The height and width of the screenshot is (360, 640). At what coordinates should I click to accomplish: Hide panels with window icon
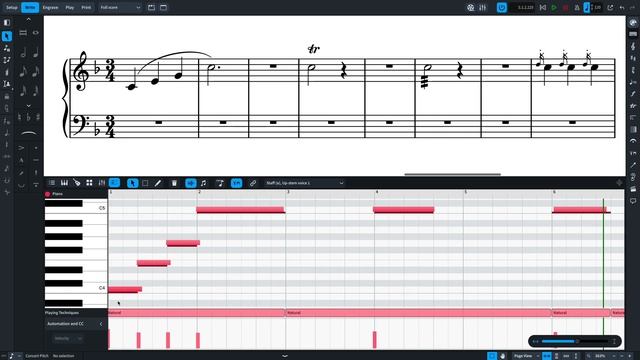163,7
